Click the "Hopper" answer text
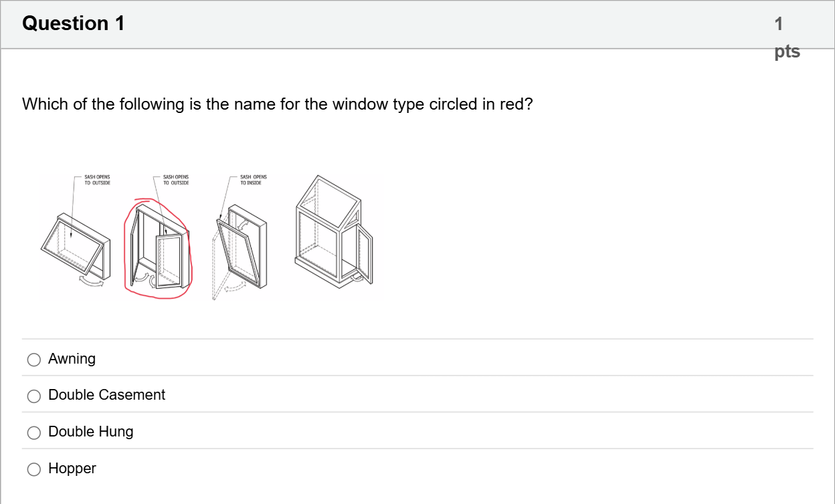The image size is (835, 504). tap(72, 469)
